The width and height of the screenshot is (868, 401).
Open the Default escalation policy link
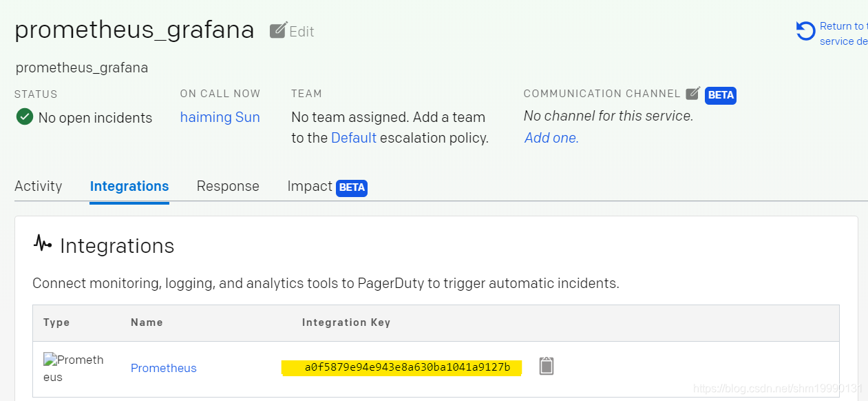click(354, 138)
